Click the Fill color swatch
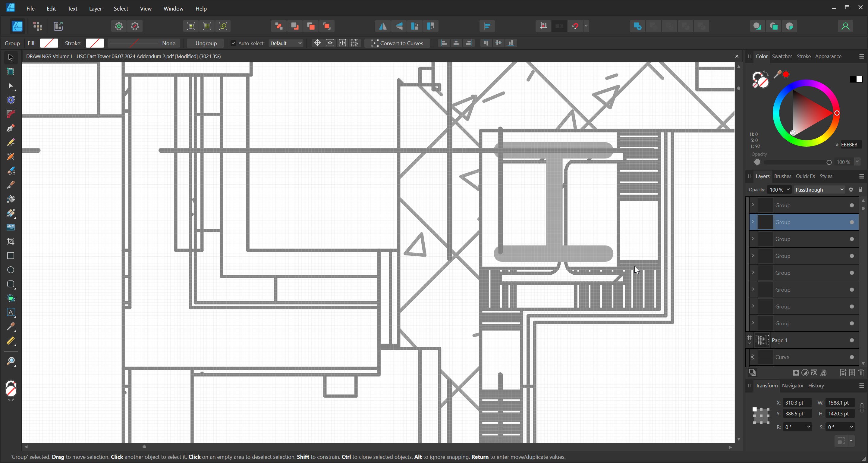Image resolution: width=868 pixels, height=463 pixels. [x=49, y=43]
